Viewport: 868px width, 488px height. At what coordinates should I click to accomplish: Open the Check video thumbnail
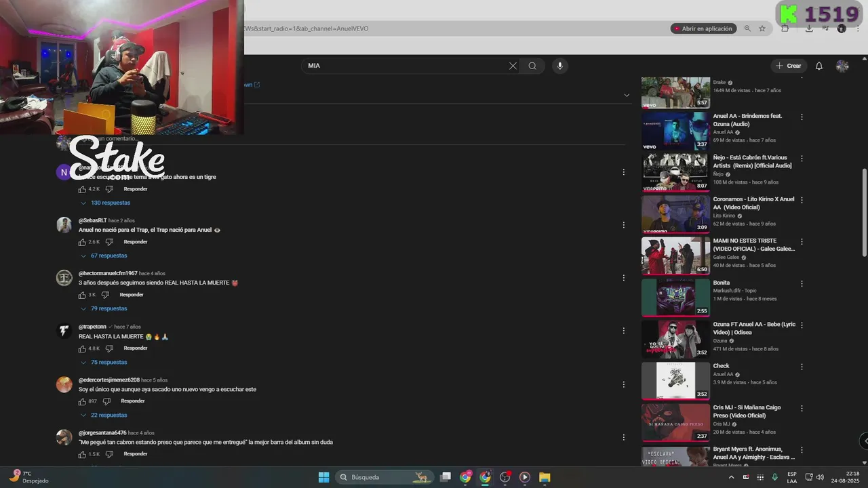[675, 381]
